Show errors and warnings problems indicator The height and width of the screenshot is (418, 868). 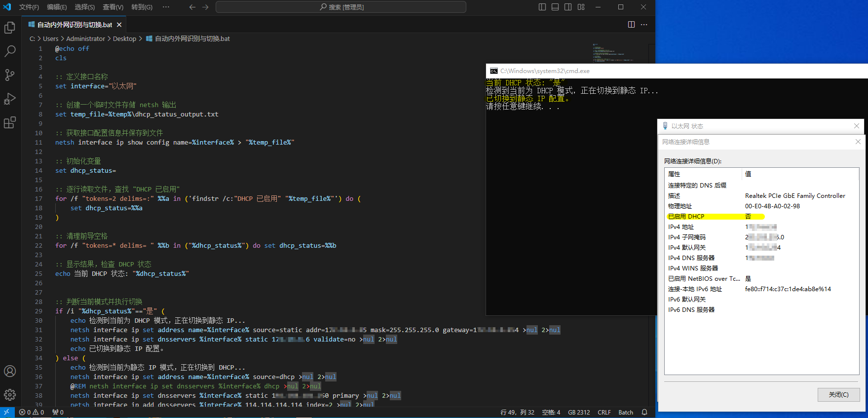[x=32, y=412]
